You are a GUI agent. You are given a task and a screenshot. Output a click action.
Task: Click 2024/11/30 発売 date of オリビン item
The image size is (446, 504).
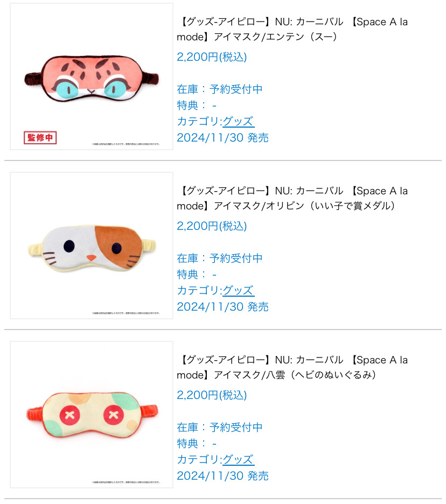click(x=222, y=306)
